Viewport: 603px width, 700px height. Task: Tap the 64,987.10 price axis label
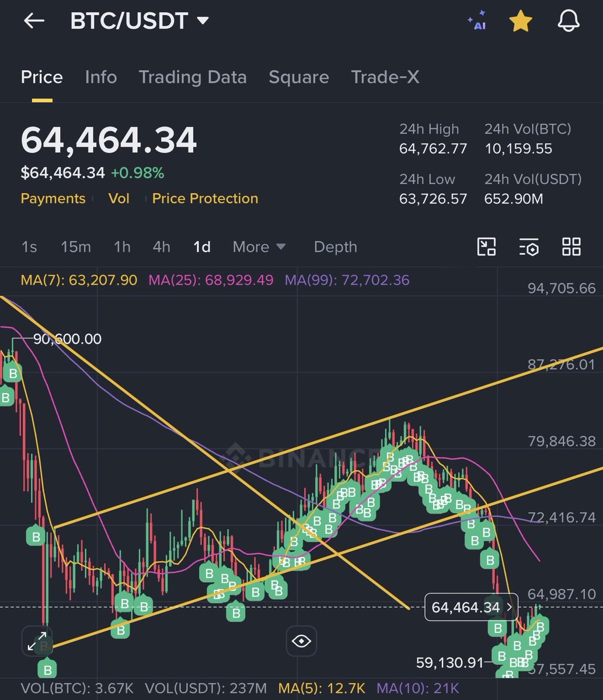pos(562,594)
